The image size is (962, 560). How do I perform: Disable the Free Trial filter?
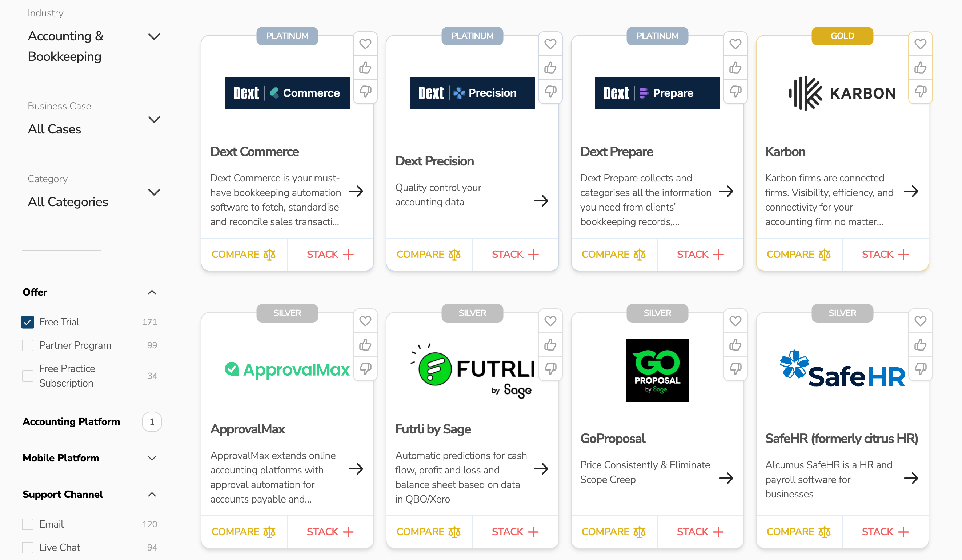(x=28, y=322)
